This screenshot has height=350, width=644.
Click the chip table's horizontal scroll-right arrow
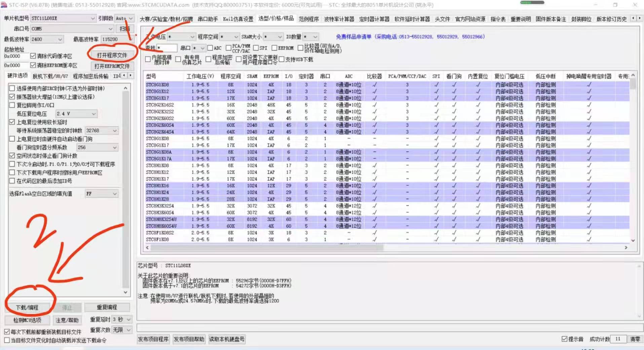point(626,247)
